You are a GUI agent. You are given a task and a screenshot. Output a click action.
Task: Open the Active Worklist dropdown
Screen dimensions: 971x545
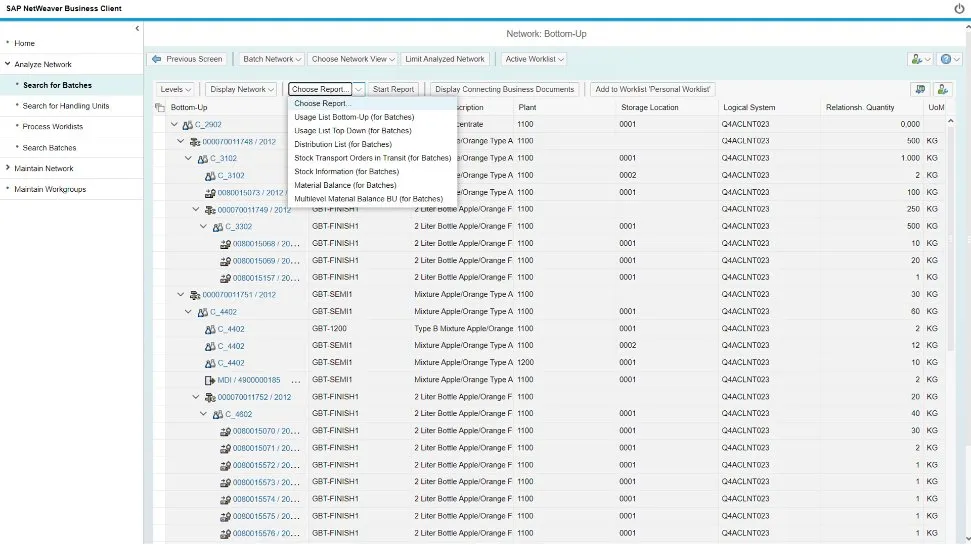click(535, 59)
